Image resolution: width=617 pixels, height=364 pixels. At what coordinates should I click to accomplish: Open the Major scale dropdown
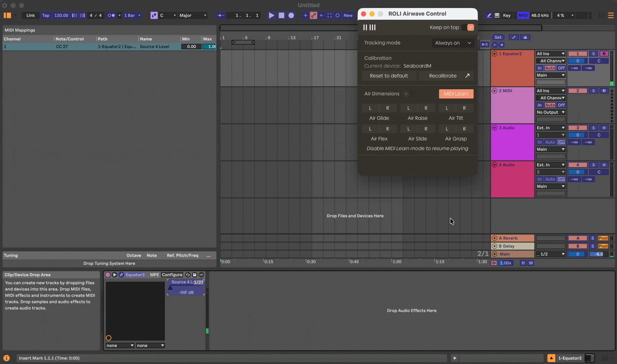tap(193, 15)
